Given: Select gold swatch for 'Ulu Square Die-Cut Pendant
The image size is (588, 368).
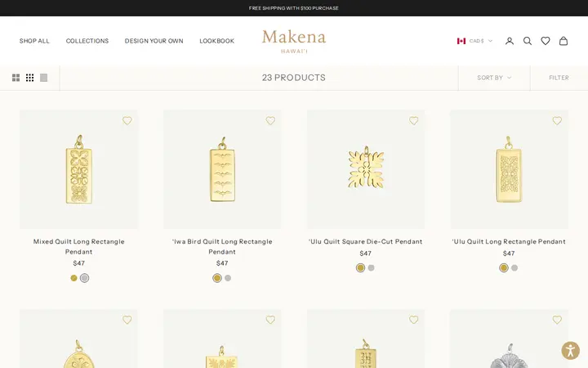Looking at the screenshot, I should pyautogui.click(x=360, y=267).
